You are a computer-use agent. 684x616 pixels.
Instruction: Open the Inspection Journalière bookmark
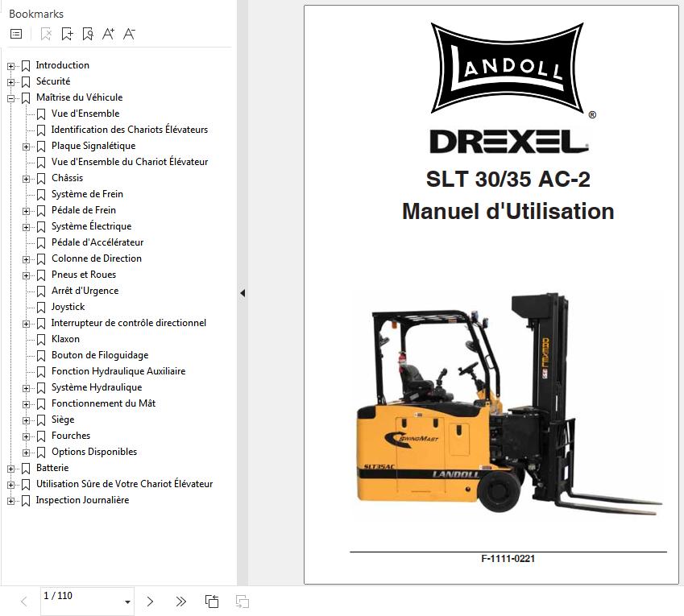82,501
